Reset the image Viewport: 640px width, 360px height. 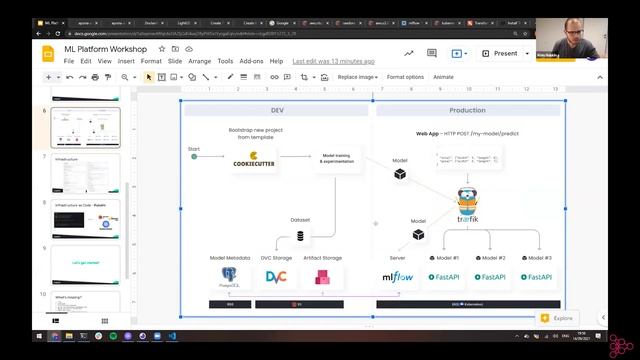[x=324, y=77]
